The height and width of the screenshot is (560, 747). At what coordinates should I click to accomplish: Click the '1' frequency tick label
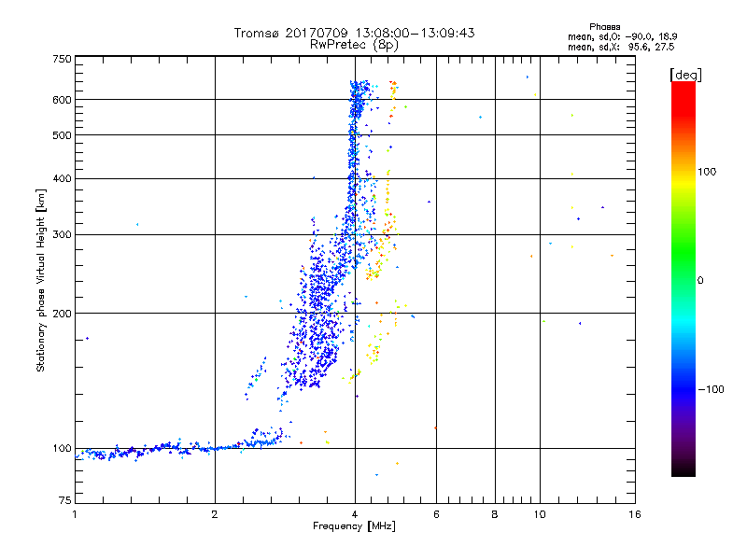(x=75, y=514)
